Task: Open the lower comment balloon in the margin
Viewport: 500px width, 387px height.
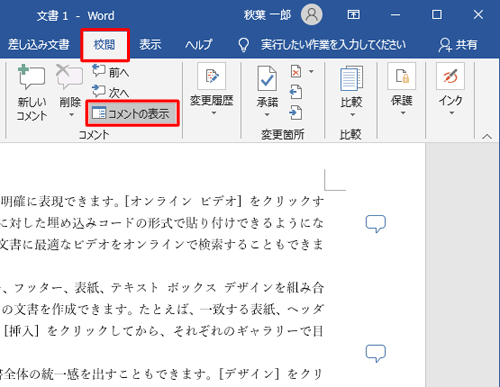Action: pyautogui.click(x=376, y=353)
